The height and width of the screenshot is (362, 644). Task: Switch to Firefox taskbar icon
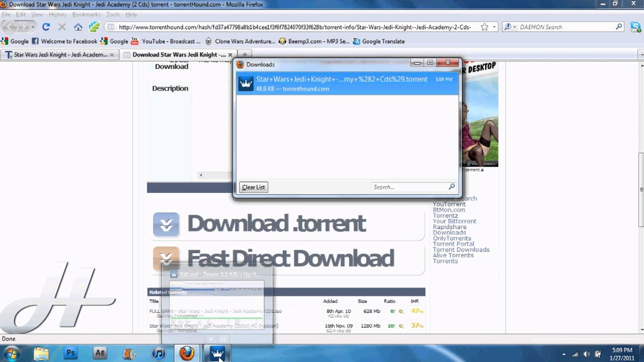pos(187,353)
